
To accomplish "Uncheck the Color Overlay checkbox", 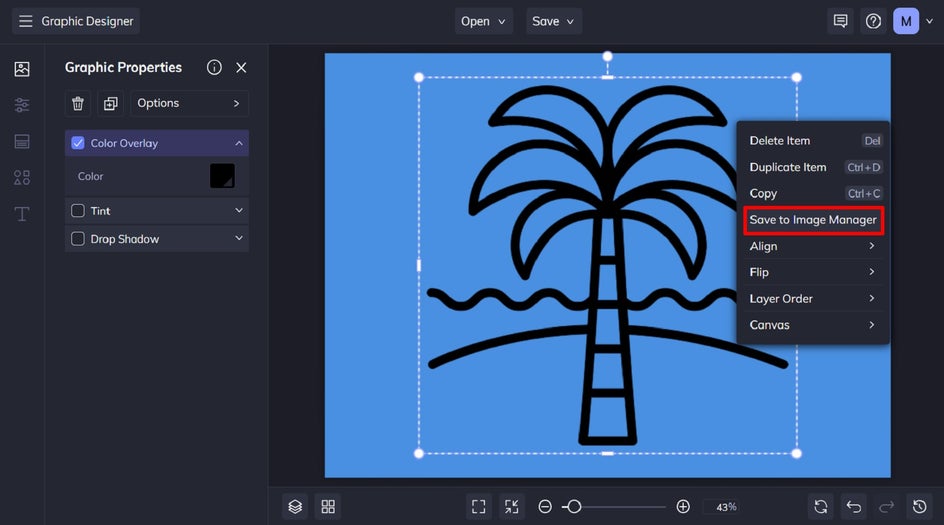I will [x=78, y=143].
